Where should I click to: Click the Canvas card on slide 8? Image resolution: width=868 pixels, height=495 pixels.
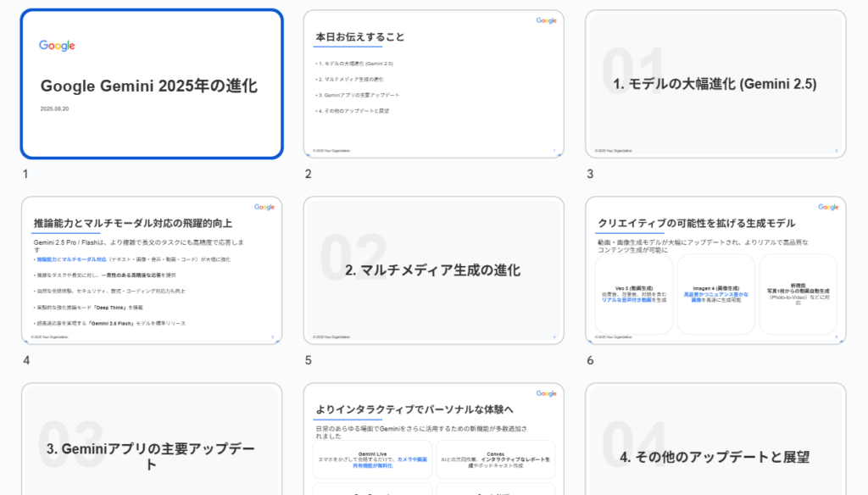click(x=495, y=459)
